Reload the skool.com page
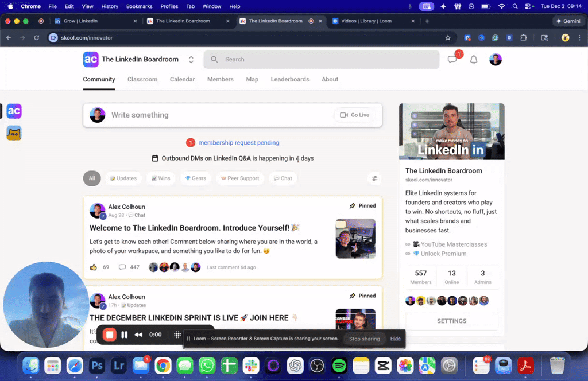The width and height of the screenshot is (588, 381). point(36,38)
